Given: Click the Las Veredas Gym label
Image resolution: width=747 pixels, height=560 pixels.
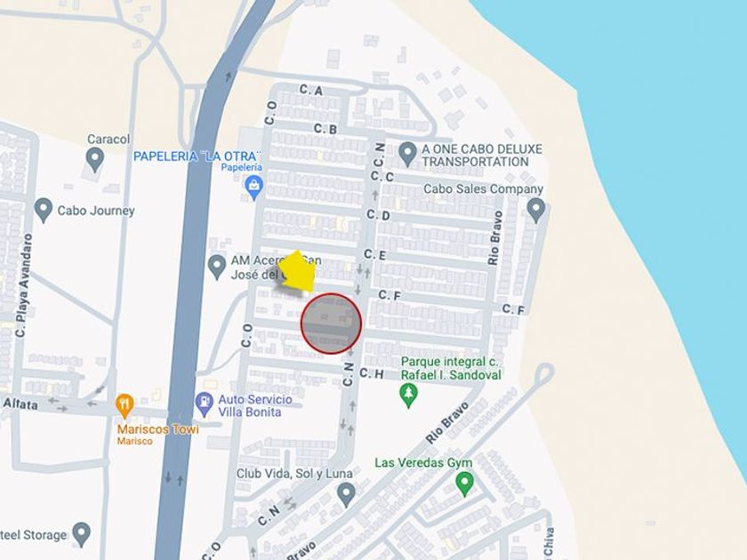Looking at the screenshot, I should pos(423,462).
